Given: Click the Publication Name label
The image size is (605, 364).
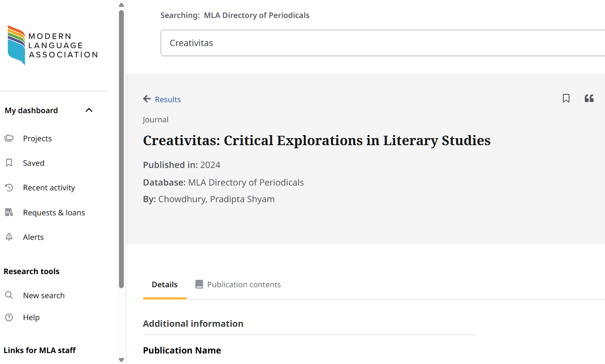Looking at the screenshot, I should 182,350.
